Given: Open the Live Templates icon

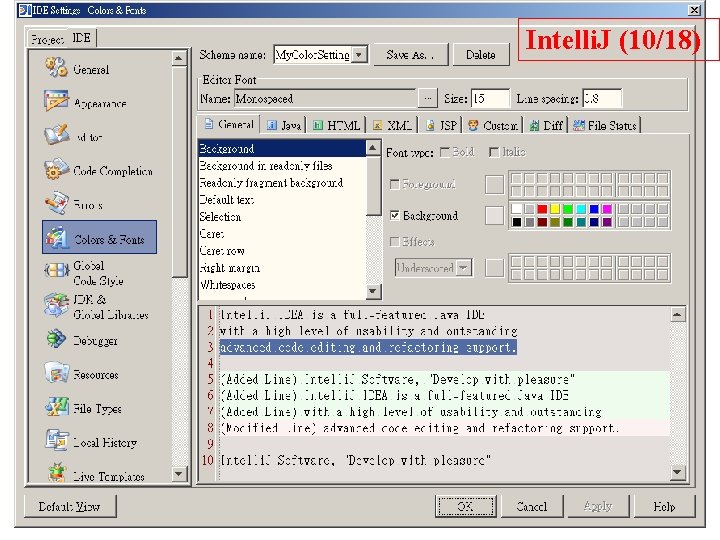Looking at the screenshot, I should coord(56,473).
